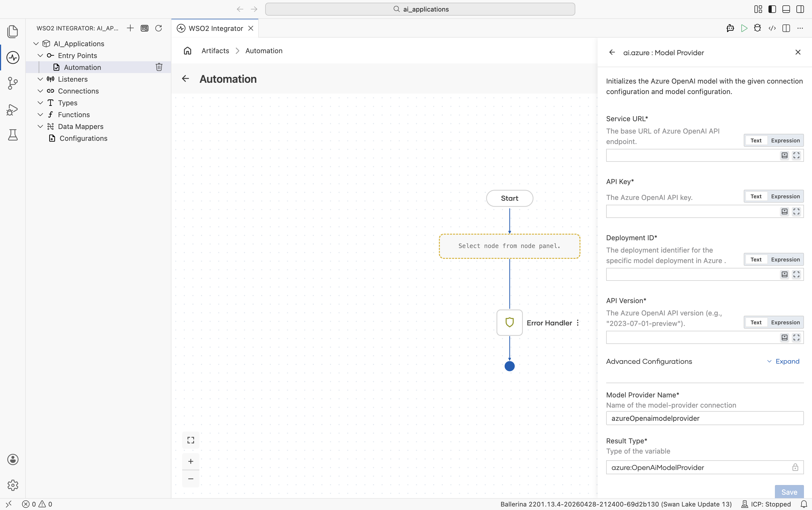The height and width of the screenshot is (510, 812).
Task: Expand the Listeners section
Action: 40,79
